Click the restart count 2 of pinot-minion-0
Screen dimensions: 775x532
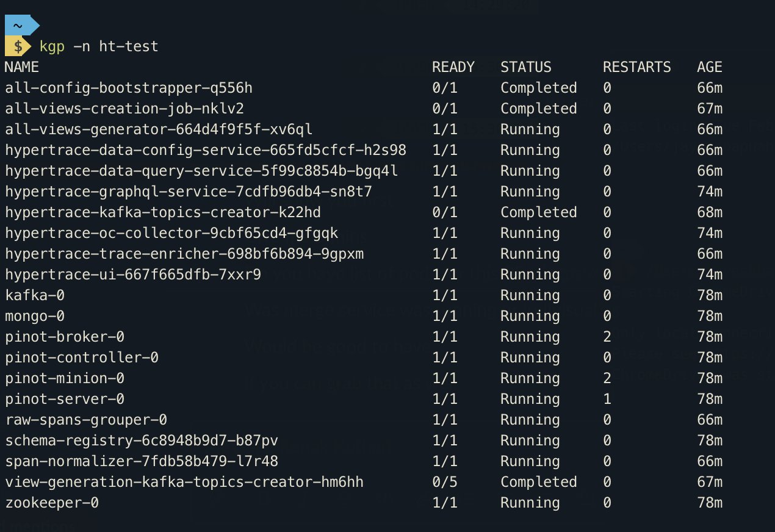607,378
